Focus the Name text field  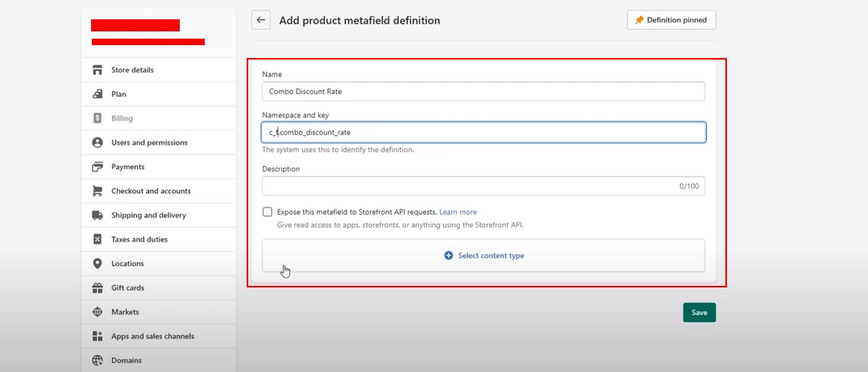pyautogui.click(x=484, y=92)
